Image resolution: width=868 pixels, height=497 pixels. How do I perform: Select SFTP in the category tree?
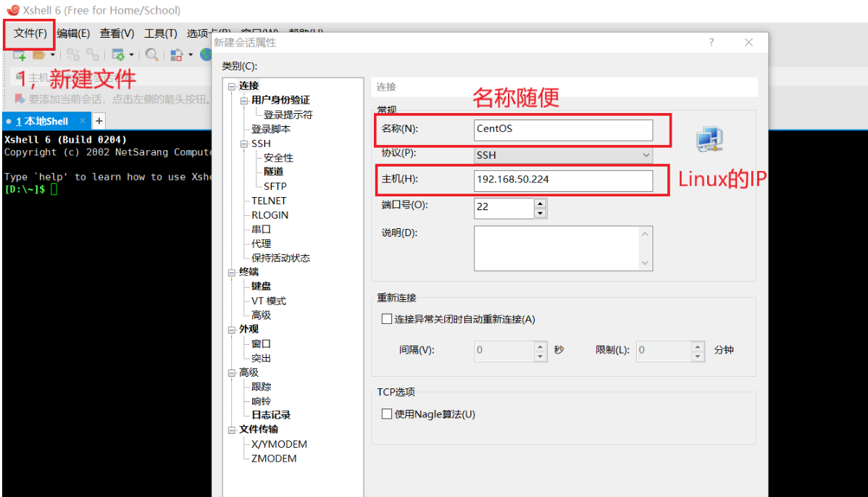(275, 186)
